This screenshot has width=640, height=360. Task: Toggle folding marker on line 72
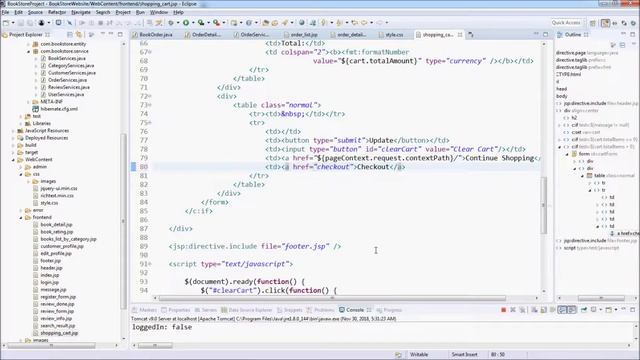150,96
